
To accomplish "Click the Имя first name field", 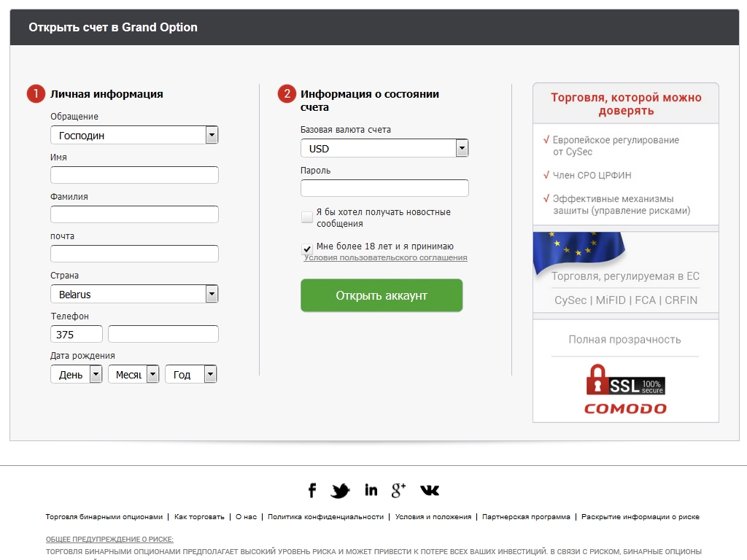I will (x=134, y=175).
